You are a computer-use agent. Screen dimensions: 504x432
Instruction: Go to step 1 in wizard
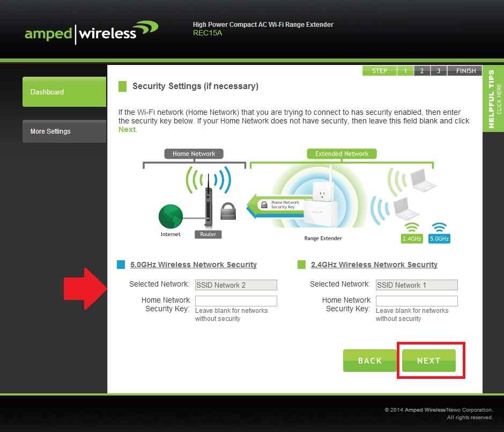point(405,71)
